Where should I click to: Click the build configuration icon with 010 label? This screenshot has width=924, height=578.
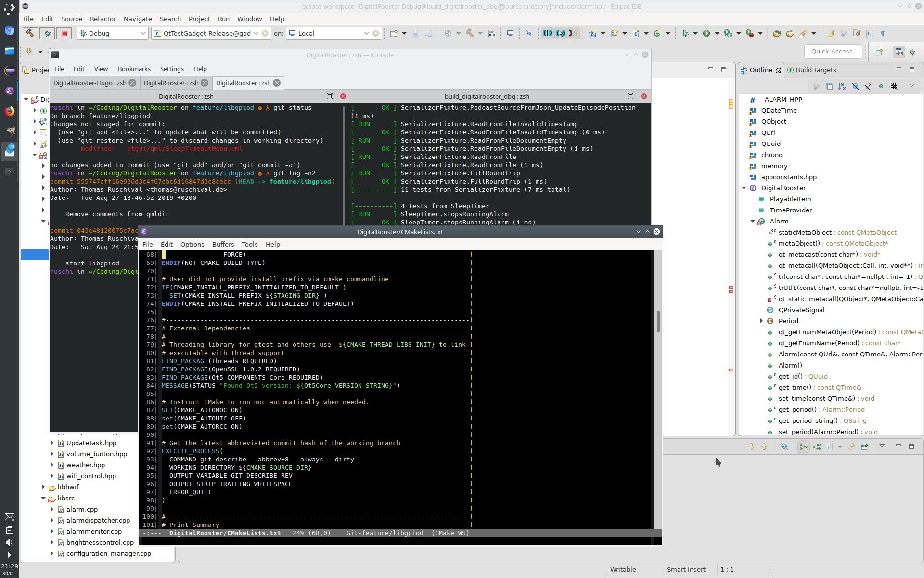(x=491, y=33)
